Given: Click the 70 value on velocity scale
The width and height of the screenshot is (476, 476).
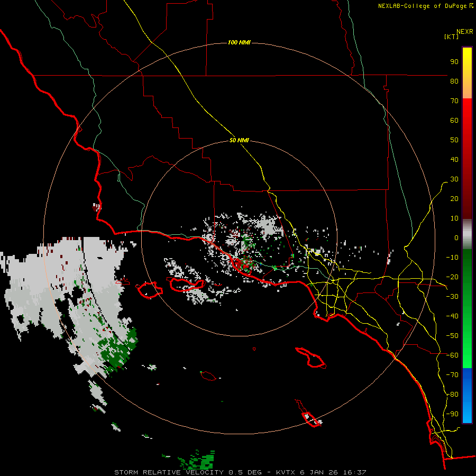Looking at the screenshot, I should 454,101.
